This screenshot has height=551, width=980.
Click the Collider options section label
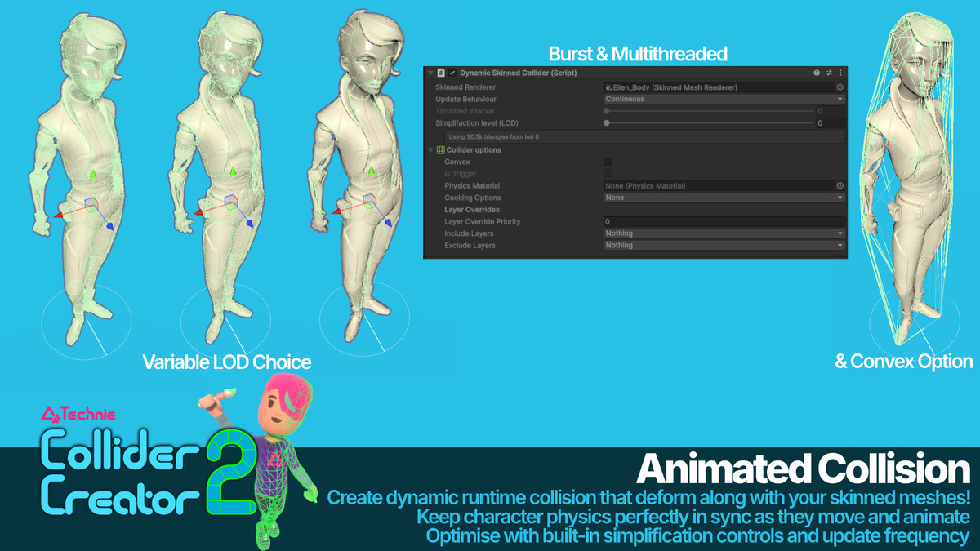(474, 150)
